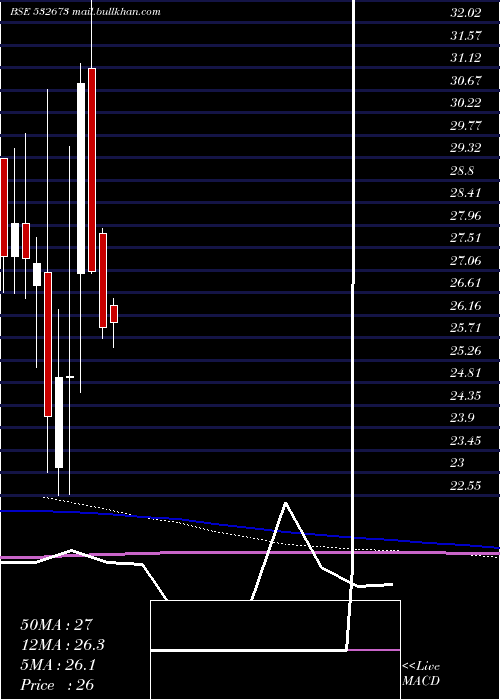Click the 32.02 price axis label
This screenshot has width=500, height=700.
click(466, 13)
